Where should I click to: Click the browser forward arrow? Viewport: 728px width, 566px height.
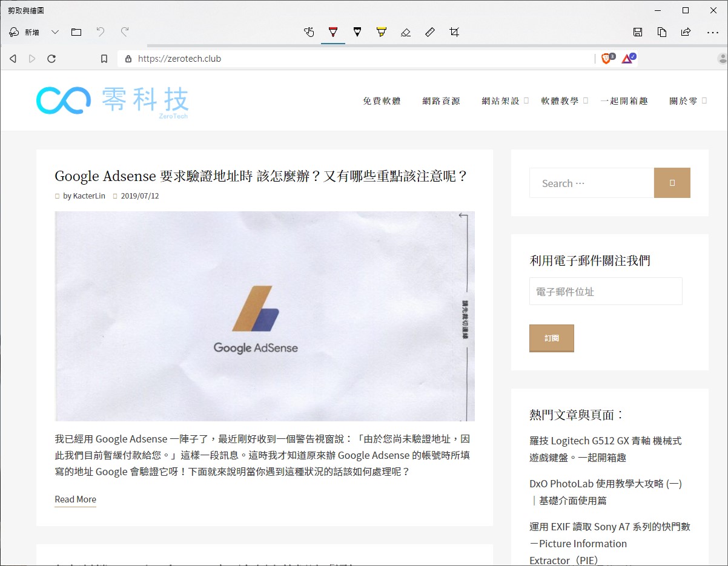32,59
